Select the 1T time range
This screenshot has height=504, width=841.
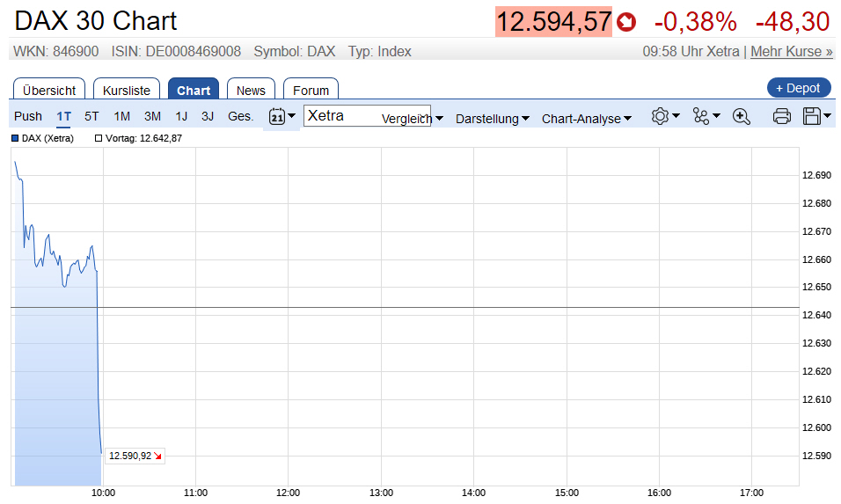[x=64, y=116]
